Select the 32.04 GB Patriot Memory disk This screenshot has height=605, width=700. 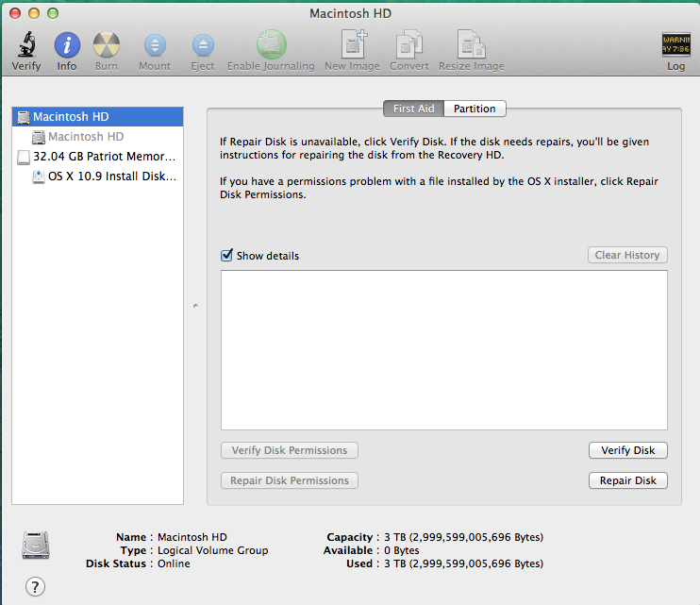98,157
